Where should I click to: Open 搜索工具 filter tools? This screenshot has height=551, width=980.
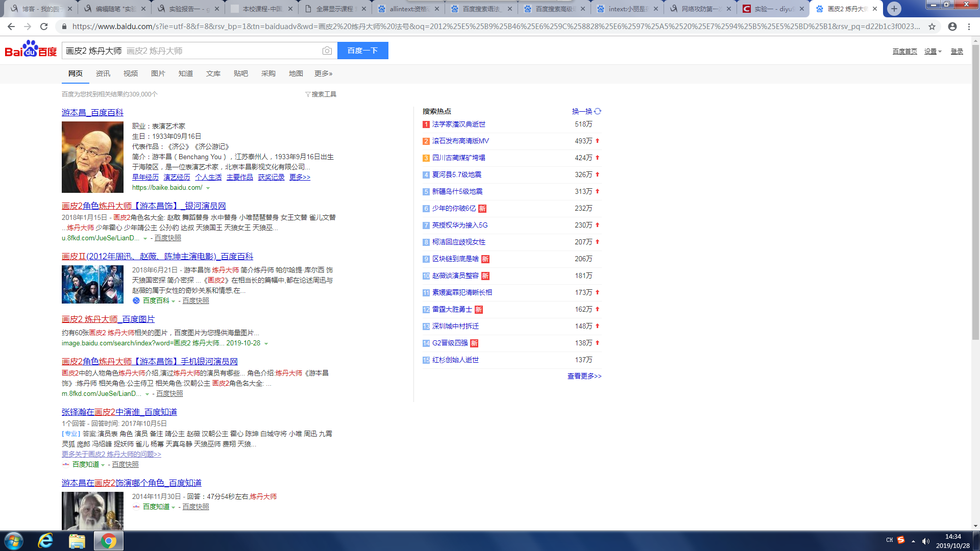coord(321,94)
